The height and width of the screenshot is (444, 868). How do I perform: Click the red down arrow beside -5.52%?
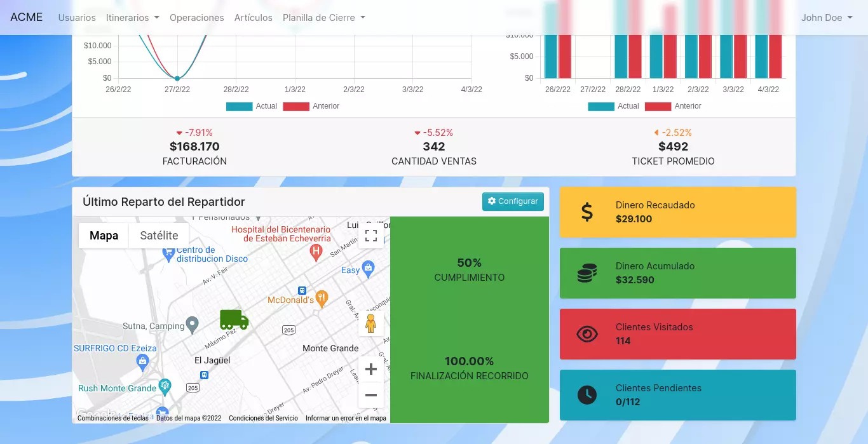click(x=417, y=133)
